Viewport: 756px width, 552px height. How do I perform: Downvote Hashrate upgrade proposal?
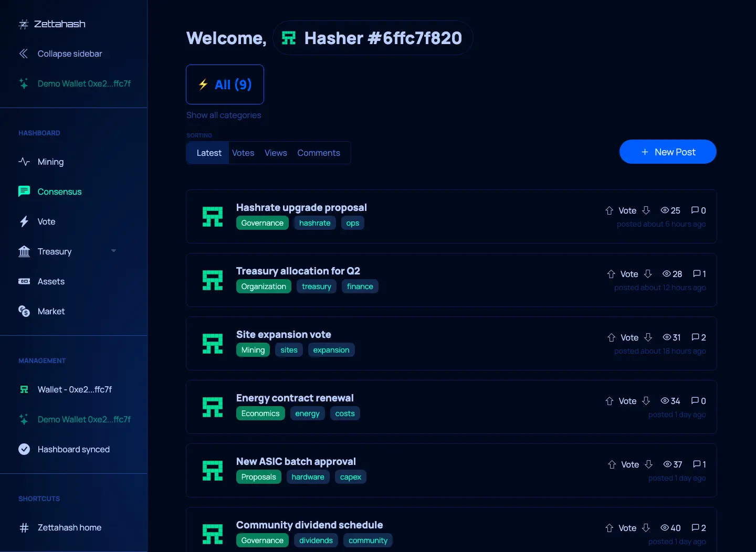646,210
